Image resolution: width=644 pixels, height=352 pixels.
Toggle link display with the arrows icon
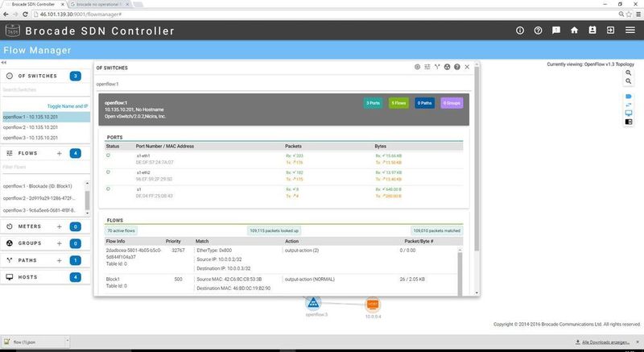pyautogui.click(x=629, y=105)
